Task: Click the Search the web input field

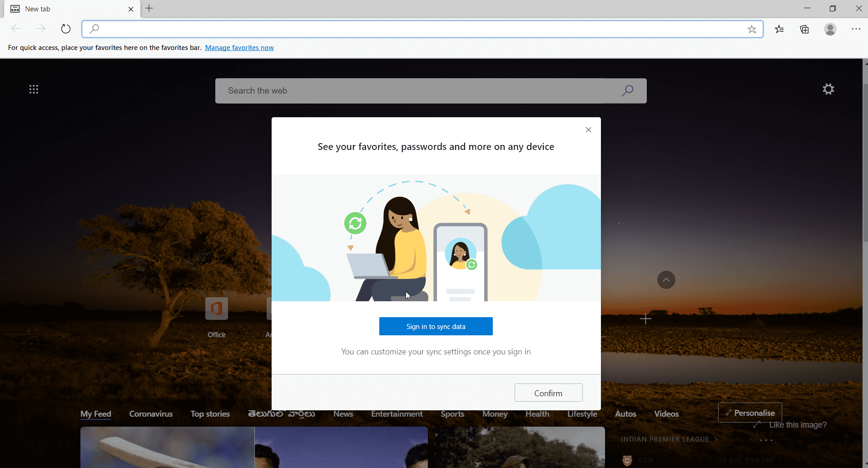Action: click(x=409, y=90)
